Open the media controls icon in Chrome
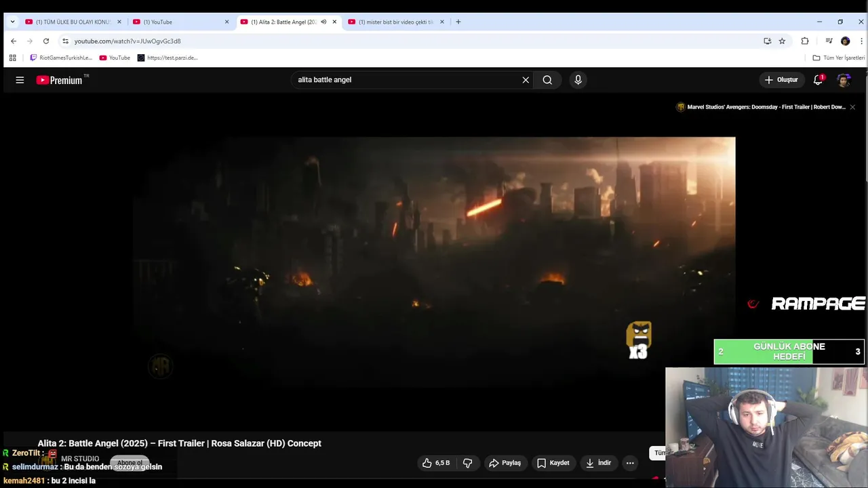The width and height of the screenshot is (868, 488). coord(829,41)
